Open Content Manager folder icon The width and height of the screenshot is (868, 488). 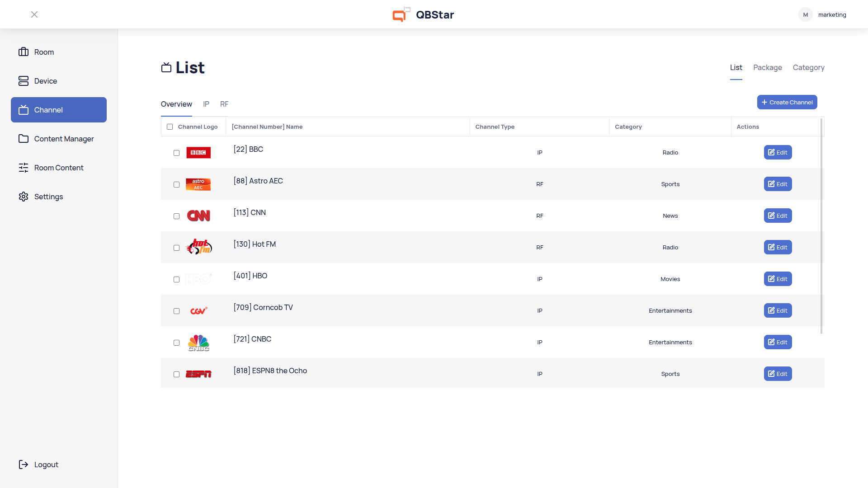(x=24, y=139)
